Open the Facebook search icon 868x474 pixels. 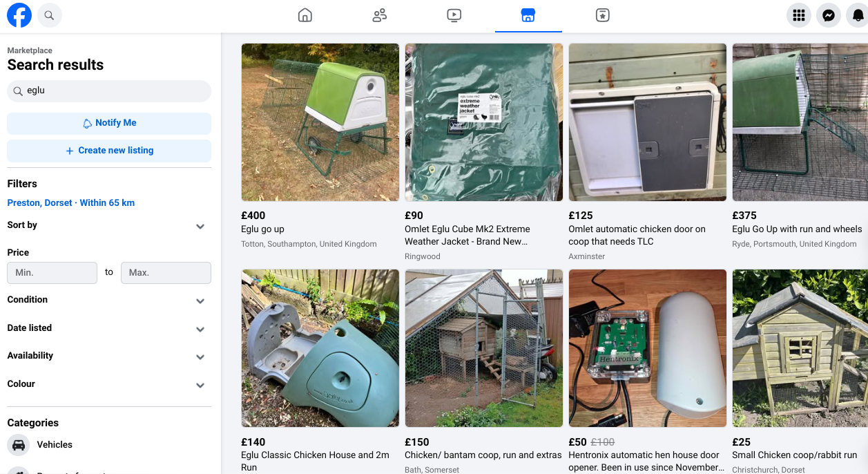(x=49, y=15)
